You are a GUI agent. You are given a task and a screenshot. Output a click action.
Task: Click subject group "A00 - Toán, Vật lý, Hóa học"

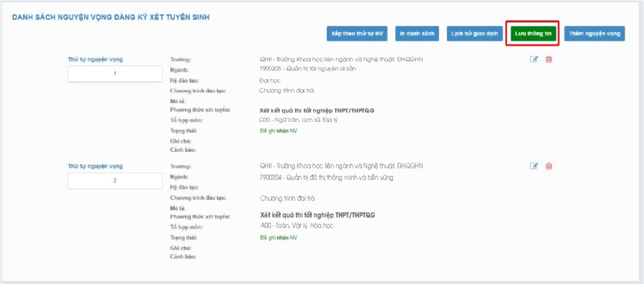[x=296, y=225]
